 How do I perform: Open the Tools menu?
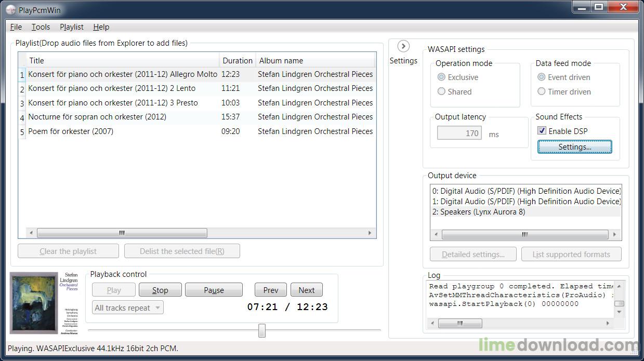(x=41, y=27)
